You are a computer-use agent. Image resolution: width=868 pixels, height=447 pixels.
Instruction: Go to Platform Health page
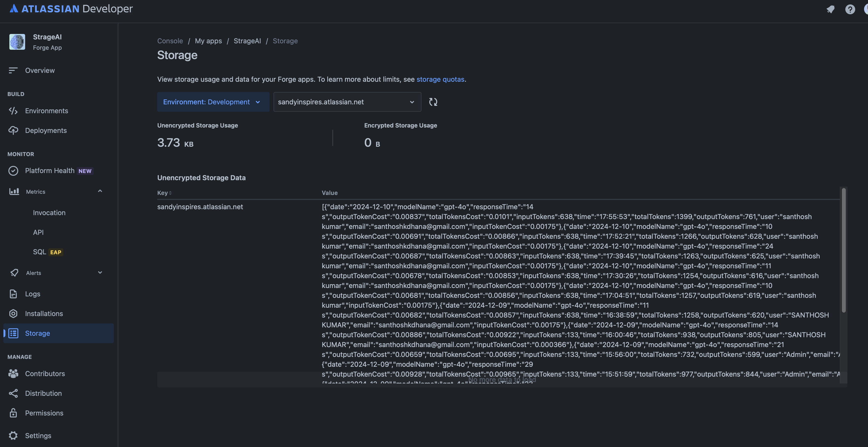coord(50,171)
